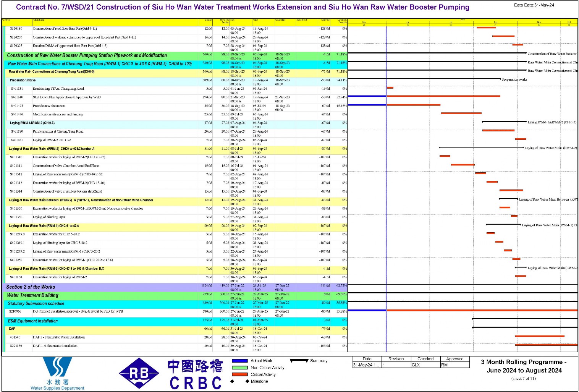Click the red Gantt bar for S401311
Screen dimensions: 579x392
(463, 165)
